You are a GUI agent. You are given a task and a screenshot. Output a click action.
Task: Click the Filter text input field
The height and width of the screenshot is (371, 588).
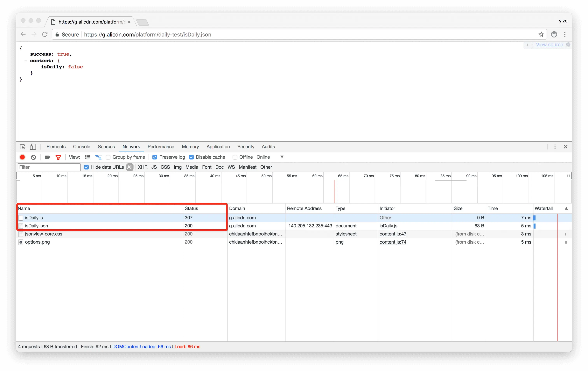[49, 167]
